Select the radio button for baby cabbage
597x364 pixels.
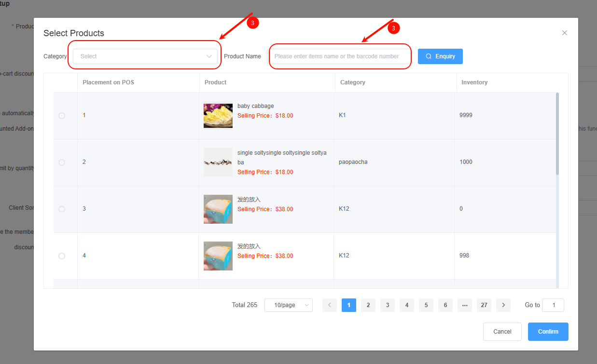point(62,116)
